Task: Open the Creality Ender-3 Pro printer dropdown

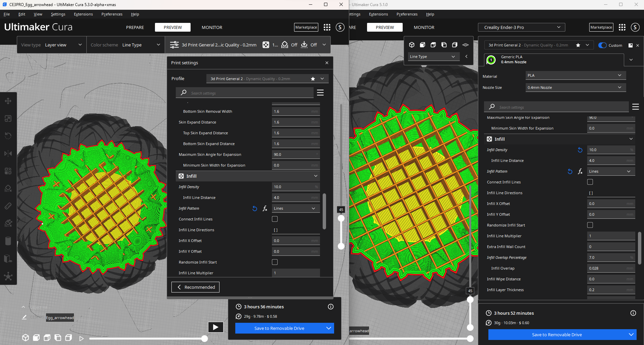Action: click(x=521, y=27)
